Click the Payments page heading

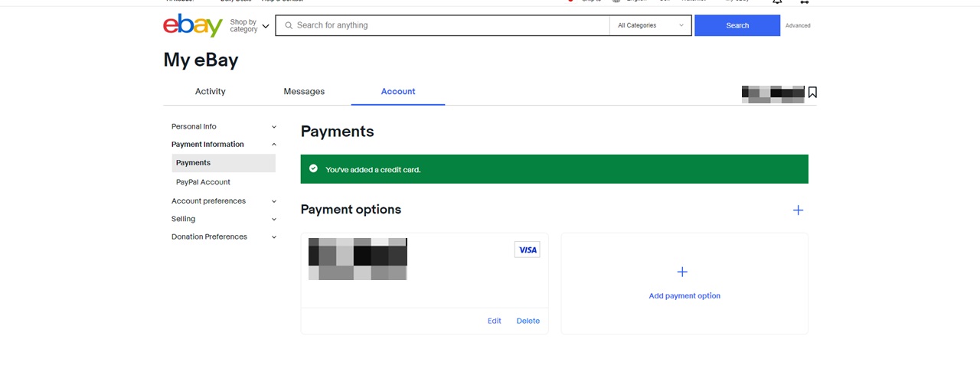tap(338, 131)
